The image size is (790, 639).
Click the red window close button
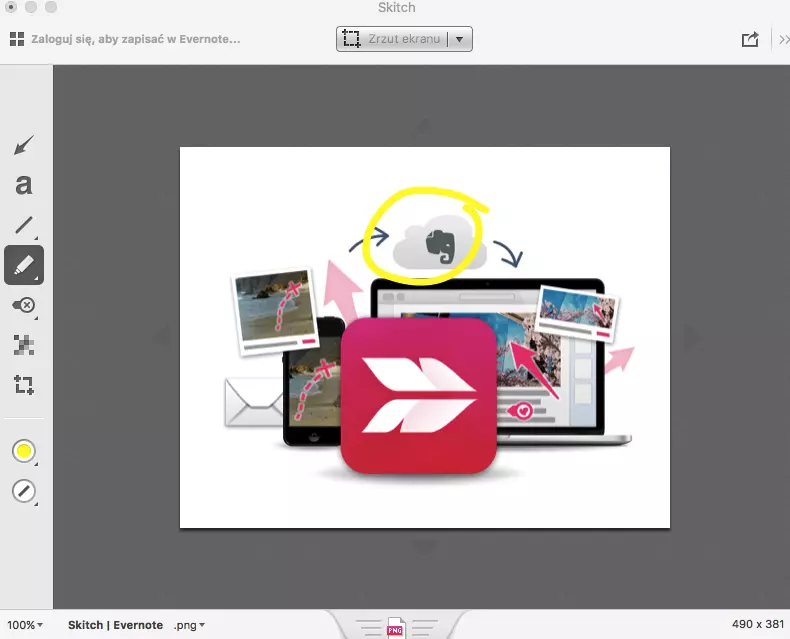pyautogui.click(x=11, y=7)
